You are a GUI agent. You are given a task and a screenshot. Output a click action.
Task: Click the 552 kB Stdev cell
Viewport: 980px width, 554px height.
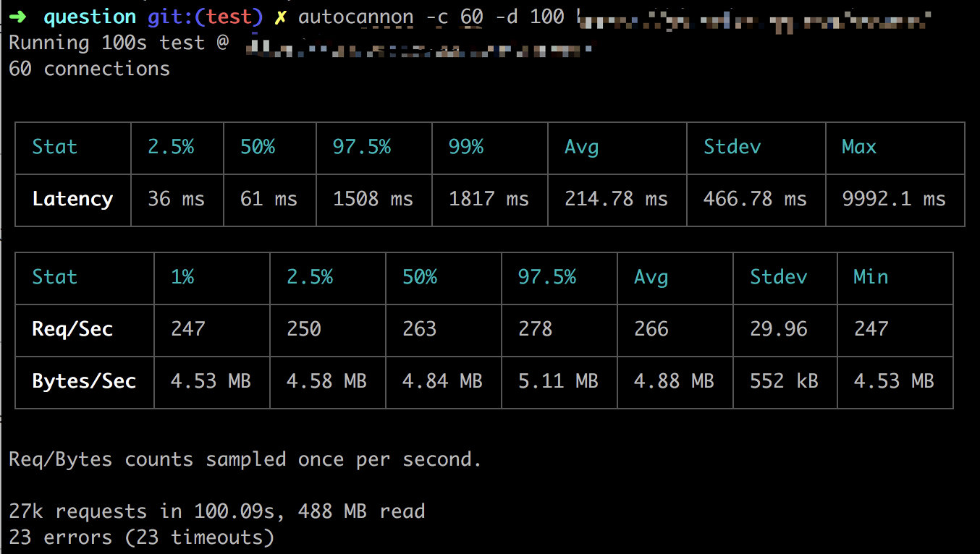pyautogui.click(x=784, y=381)
